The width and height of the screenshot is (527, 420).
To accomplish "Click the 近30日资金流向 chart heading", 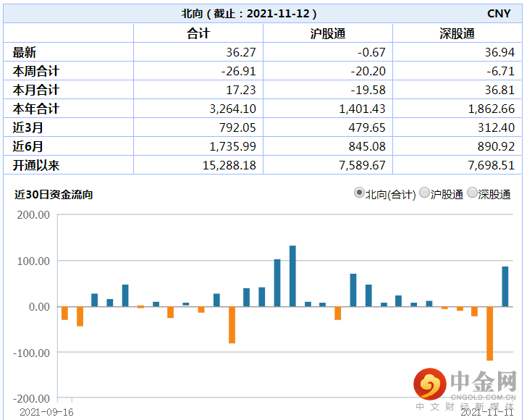I will tap(54, 194).
